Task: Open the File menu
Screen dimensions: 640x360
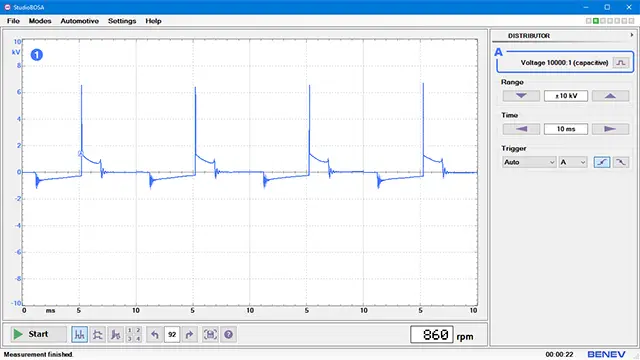Action: [13, 21]
